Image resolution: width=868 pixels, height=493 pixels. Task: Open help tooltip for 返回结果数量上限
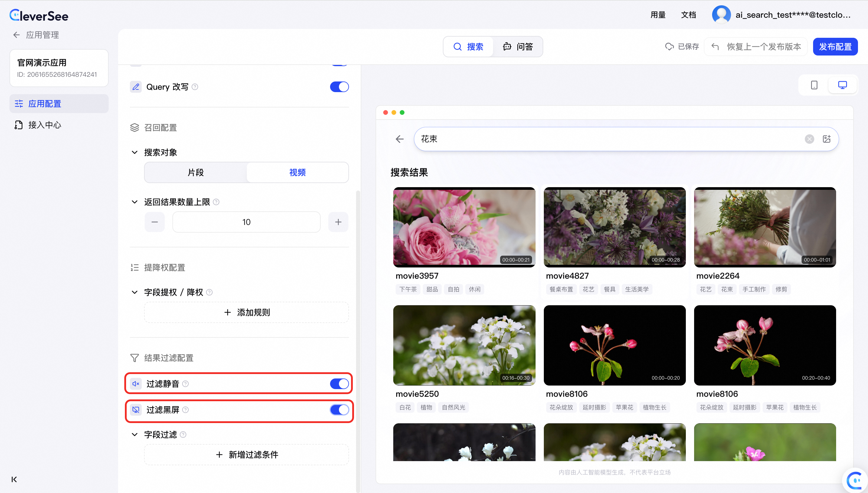pyautogui.click(x=216, y=202)
